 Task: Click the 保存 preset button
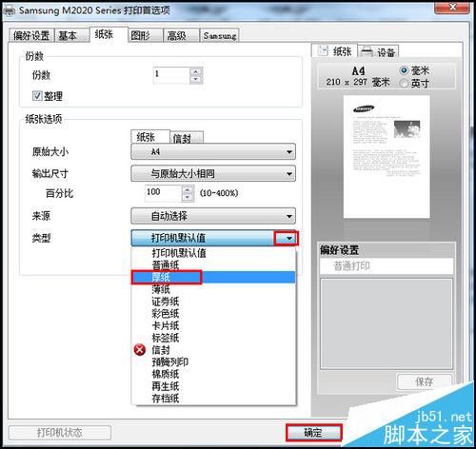coord(425,381)
